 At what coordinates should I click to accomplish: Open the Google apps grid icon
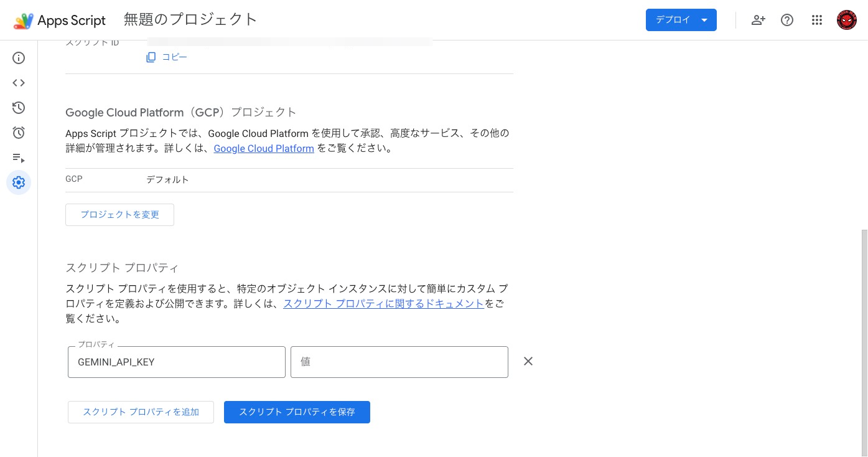817,20
